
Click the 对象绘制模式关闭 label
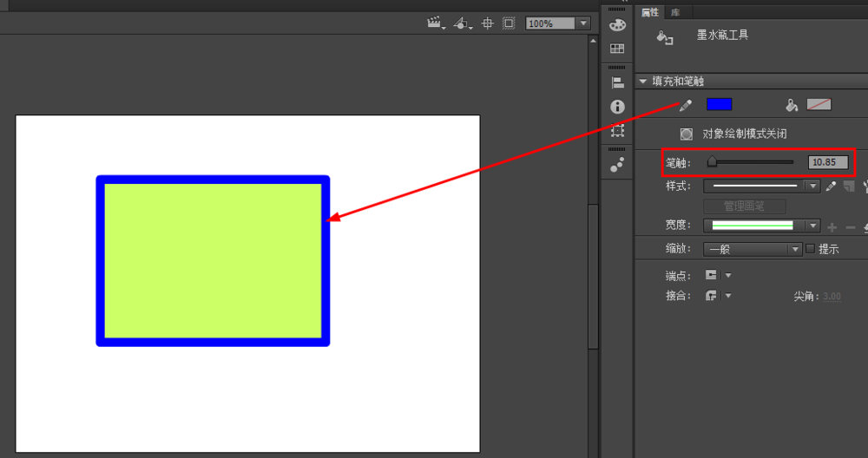pyautogui.click(x=744, y=134)
